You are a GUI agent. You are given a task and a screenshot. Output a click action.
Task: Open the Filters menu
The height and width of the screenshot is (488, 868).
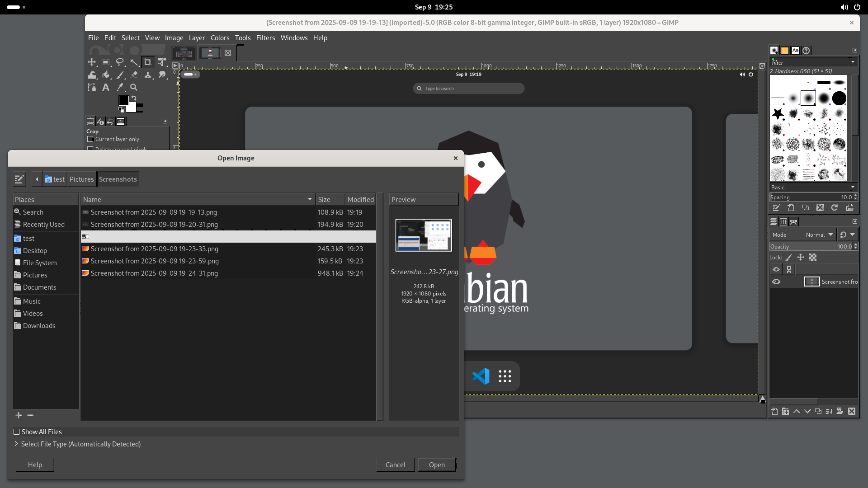click(265, 38)
